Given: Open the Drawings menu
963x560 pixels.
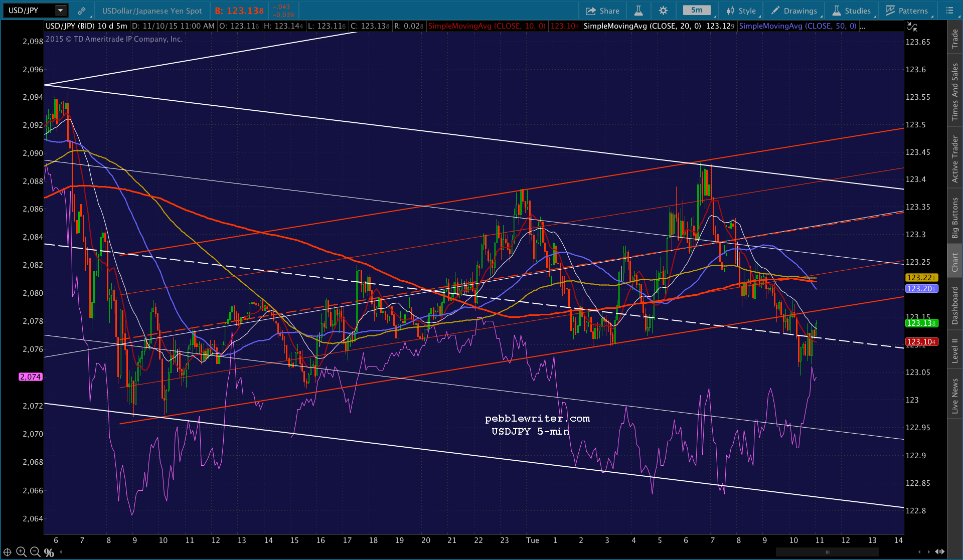Looking at the screenshot, I should click(794, 11).
